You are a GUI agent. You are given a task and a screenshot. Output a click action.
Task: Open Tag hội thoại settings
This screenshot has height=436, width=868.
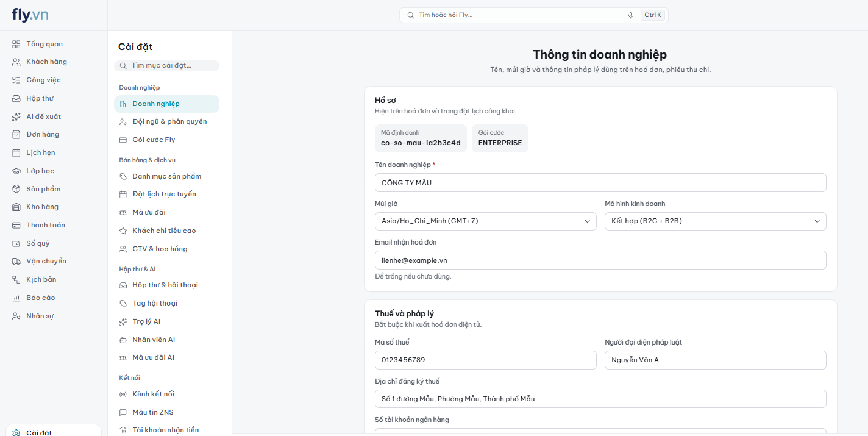pyautogui.click(x=166, y=303)
